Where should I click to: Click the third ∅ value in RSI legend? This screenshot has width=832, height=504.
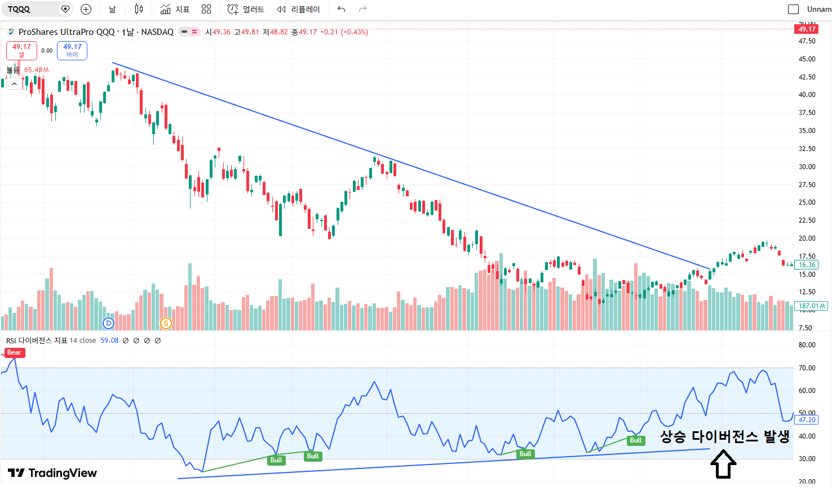pos(147,341)
